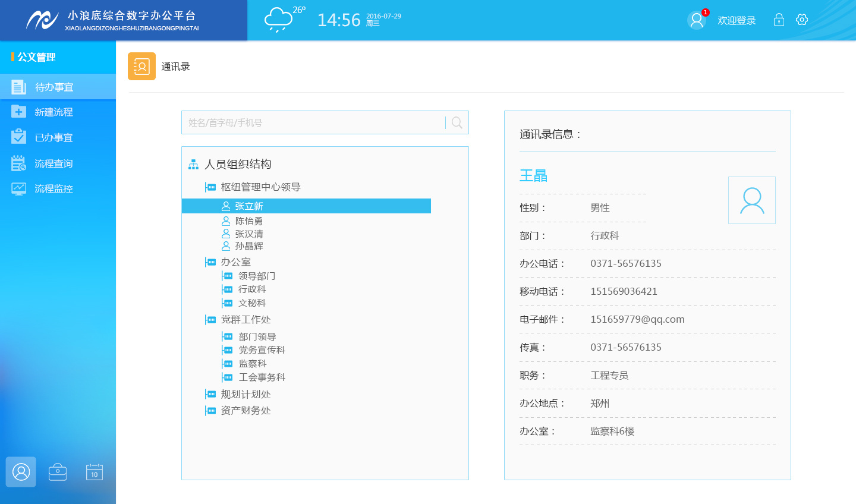Click the 监察科6楼 office value
Screen dimensions: 856x504
tap(612, 431)
